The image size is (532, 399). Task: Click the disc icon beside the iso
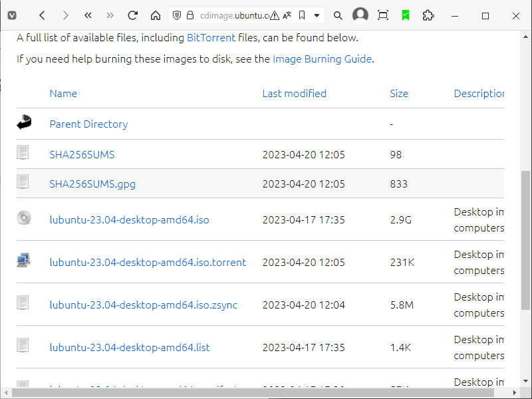[24, 218]
